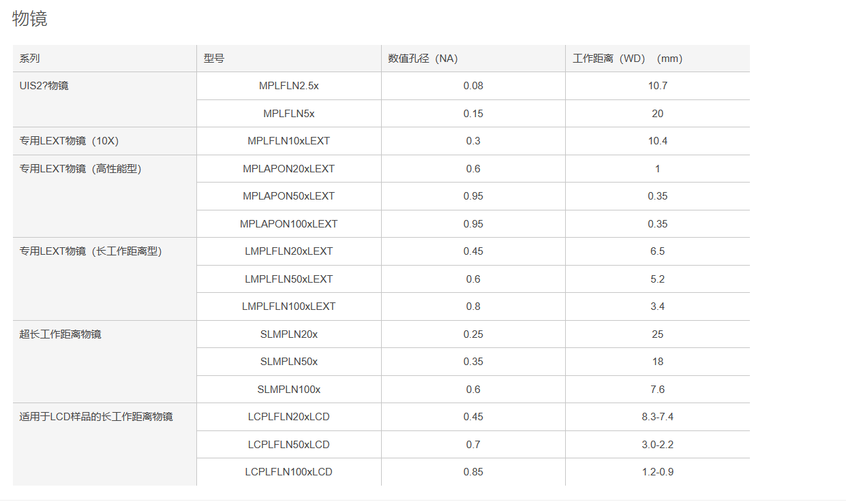Select model MPLAPON20xLEXT
This screenshot has width=846, height=504.
(289, 169)
